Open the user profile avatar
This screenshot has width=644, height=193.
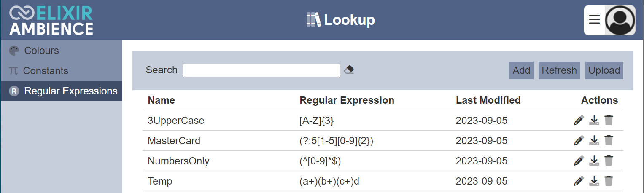click(x=620, y=20)
